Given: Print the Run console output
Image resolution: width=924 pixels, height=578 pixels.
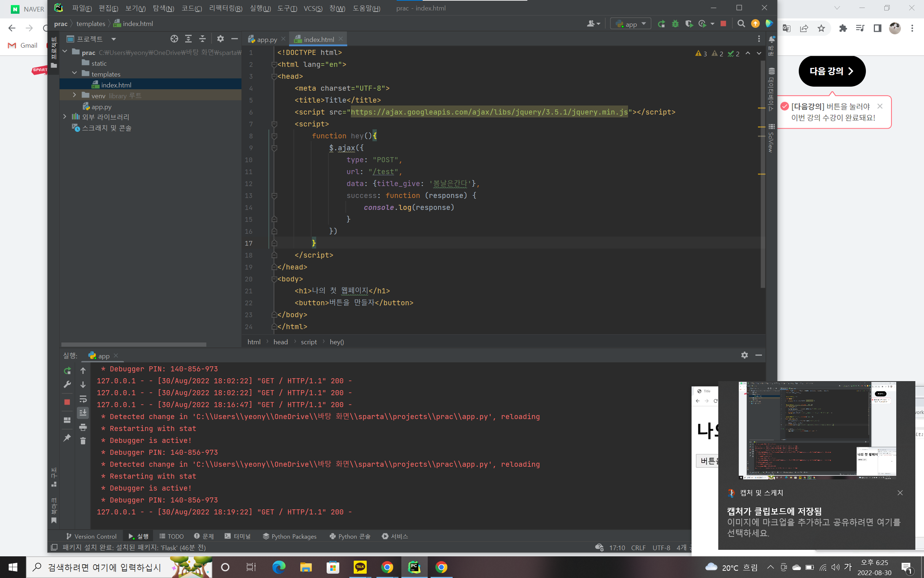Looking at the screenshot, I should click(x=83, y=427).
